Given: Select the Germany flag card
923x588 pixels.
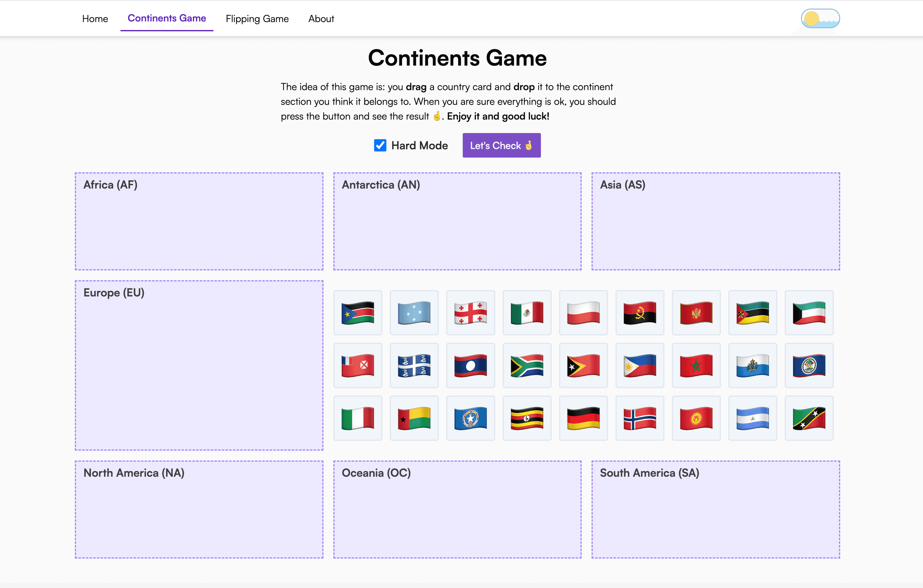Looking at the screenshot, I should tap(583, 418).
